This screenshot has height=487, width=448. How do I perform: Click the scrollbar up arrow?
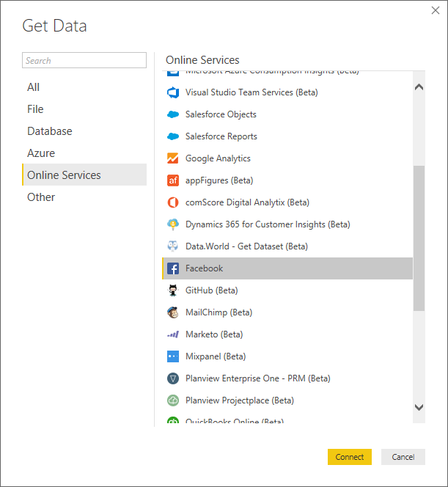[x=419, y=87]
